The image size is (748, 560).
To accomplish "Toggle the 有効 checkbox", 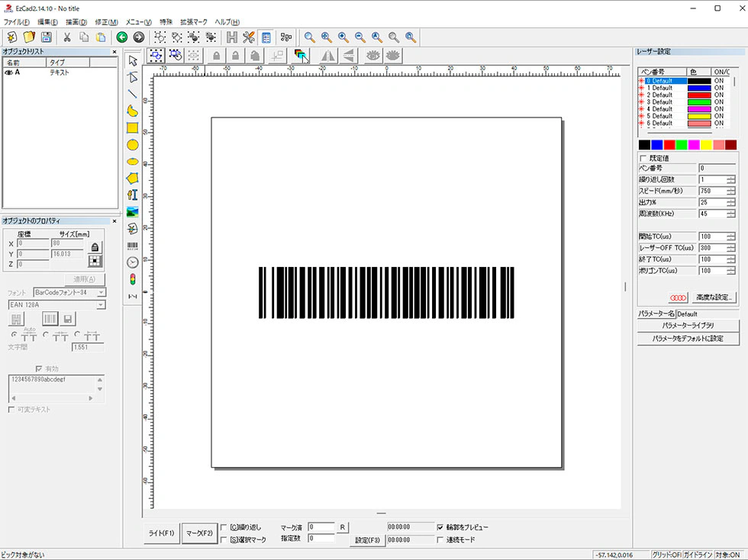I will point(39,369).
